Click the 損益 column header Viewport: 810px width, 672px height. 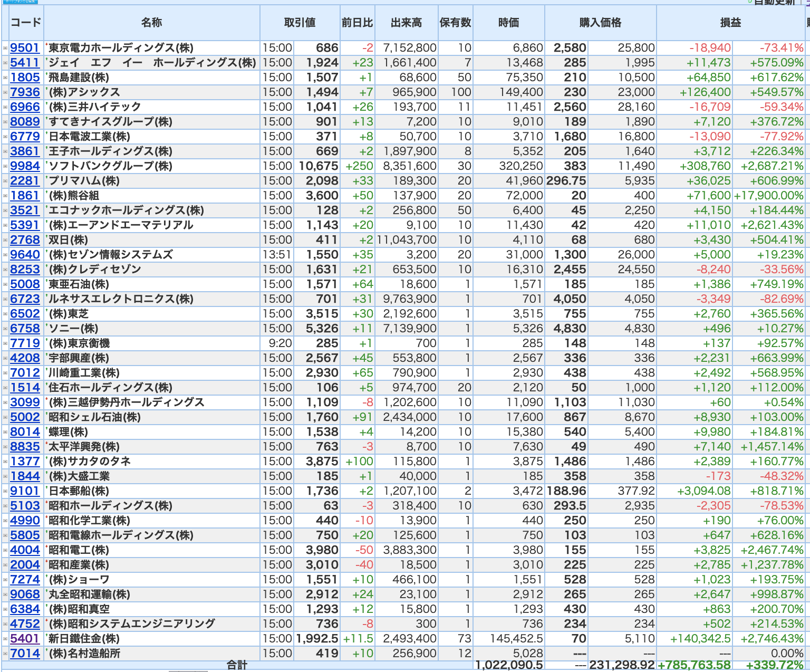(x=731, y=23)
